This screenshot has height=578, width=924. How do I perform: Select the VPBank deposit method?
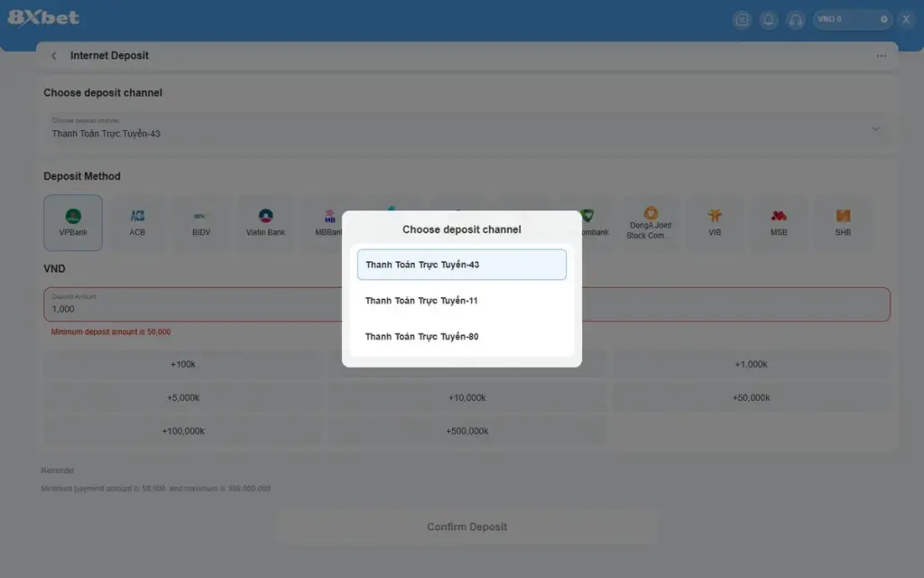click(x=73, y=223)
